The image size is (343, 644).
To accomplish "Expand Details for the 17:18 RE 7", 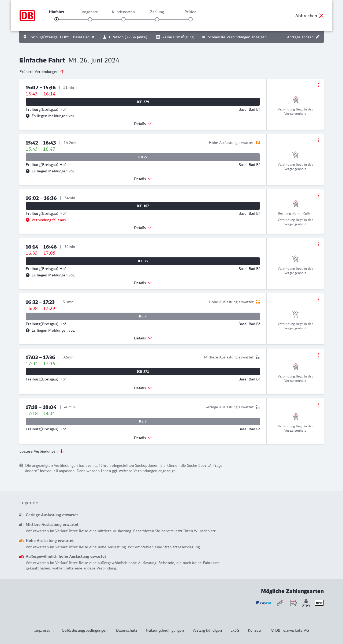I will [x=143, y=438].
